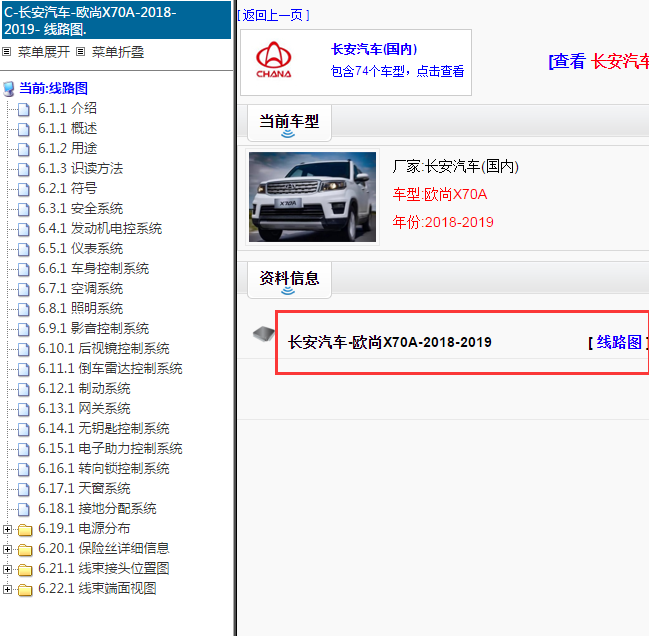Click the folder icon beside 6.19.1 电源分布
The height and width of the screenshot is (636, 649).
coord(25,530)
